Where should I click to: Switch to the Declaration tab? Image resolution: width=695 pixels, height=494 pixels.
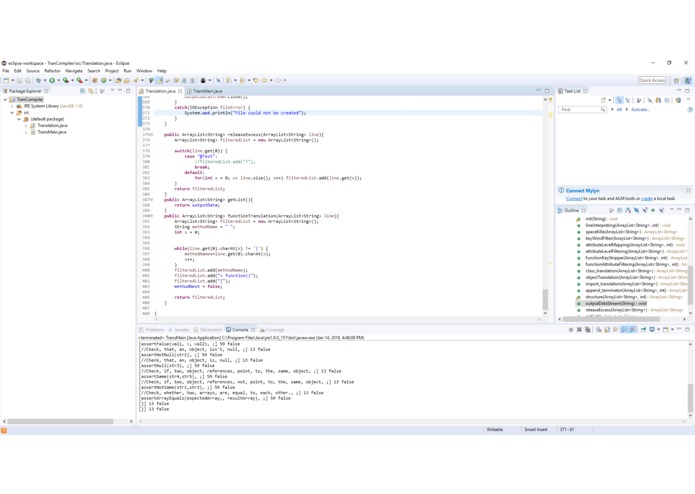point(208,330)
